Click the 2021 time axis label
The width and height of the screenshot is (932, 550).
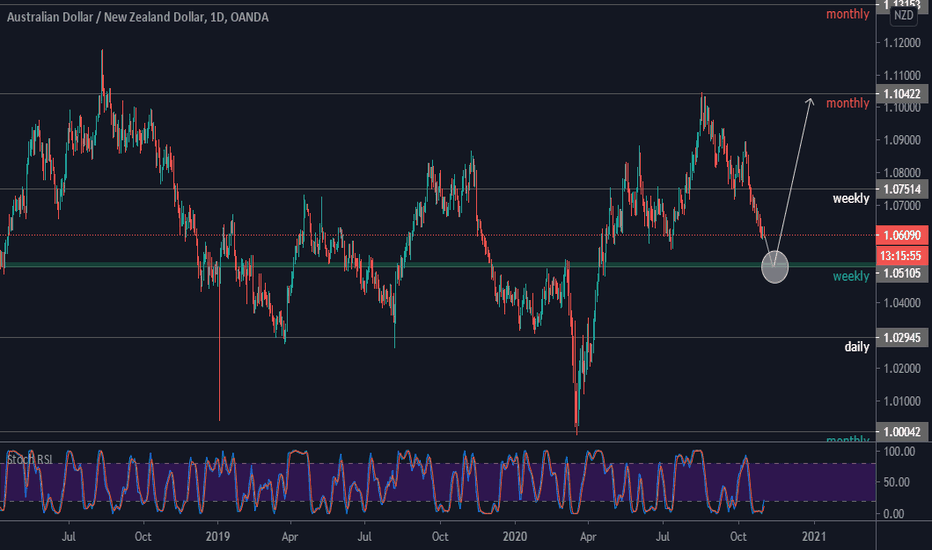(814, 536)
